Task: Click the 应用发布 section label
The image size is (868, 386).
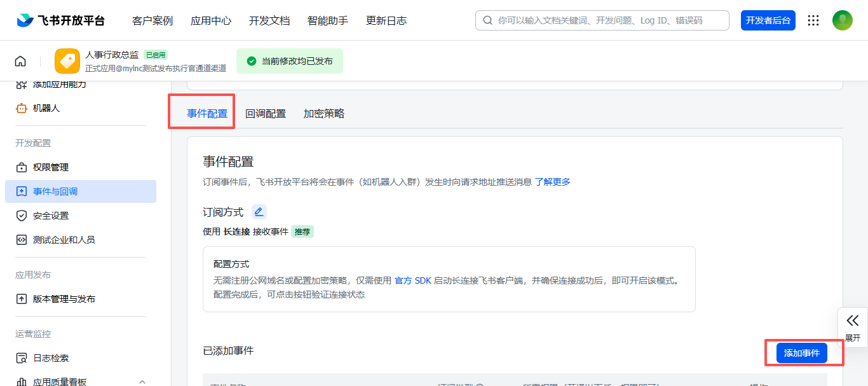Action: click(33, 275)
